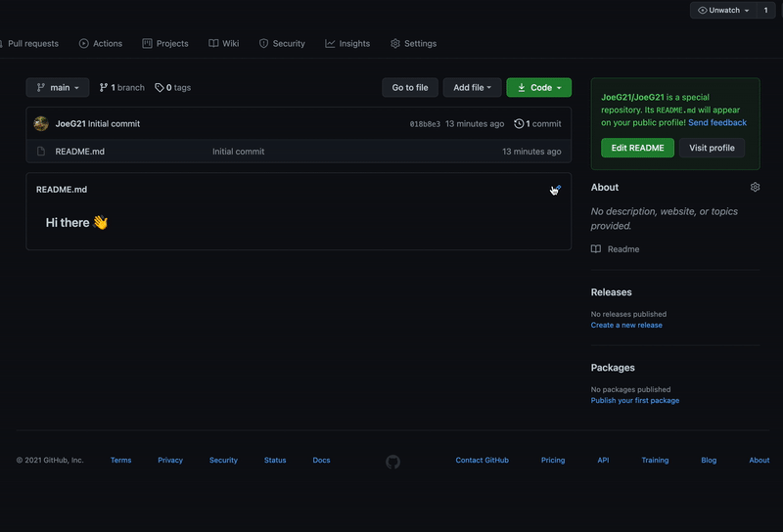Click 13 minutes ago in README.md row

point(531,152)
